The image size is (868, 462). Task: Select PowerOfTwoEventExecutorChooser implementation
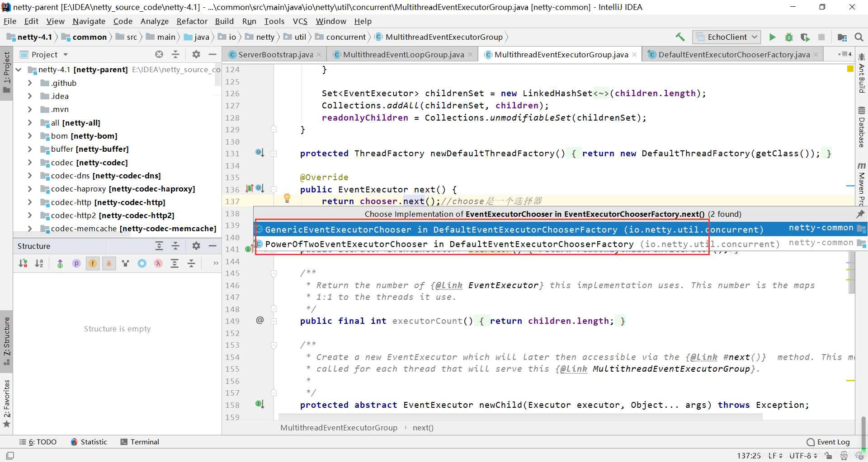coord(561,244)
